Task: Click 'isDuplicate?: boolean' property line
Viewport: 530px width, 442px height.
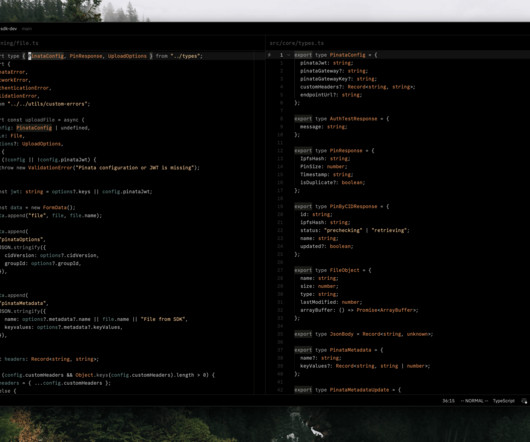Action: click(x=332, y=182)
